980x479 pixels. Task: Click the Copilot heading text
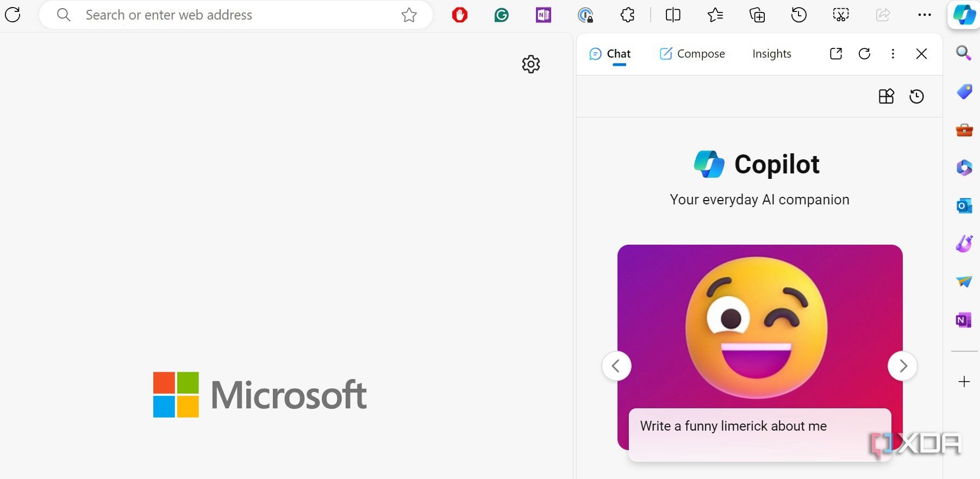777,164
